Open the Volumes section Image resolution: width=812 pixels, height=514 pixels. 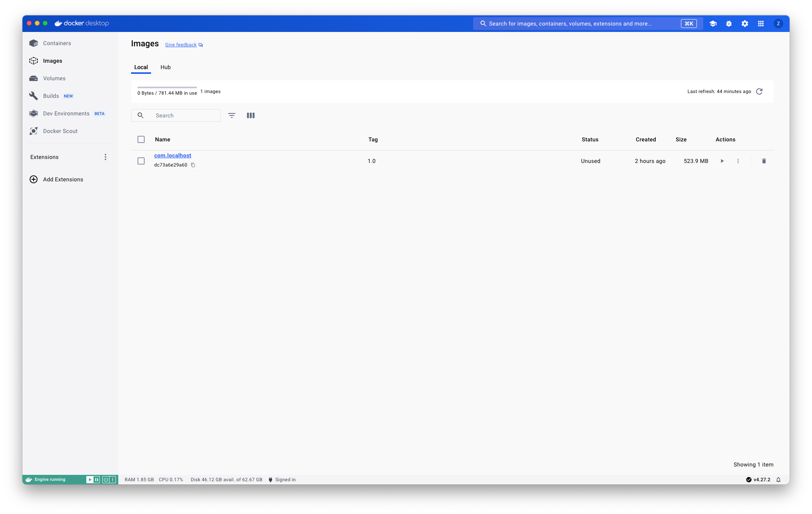pos(54,78)
